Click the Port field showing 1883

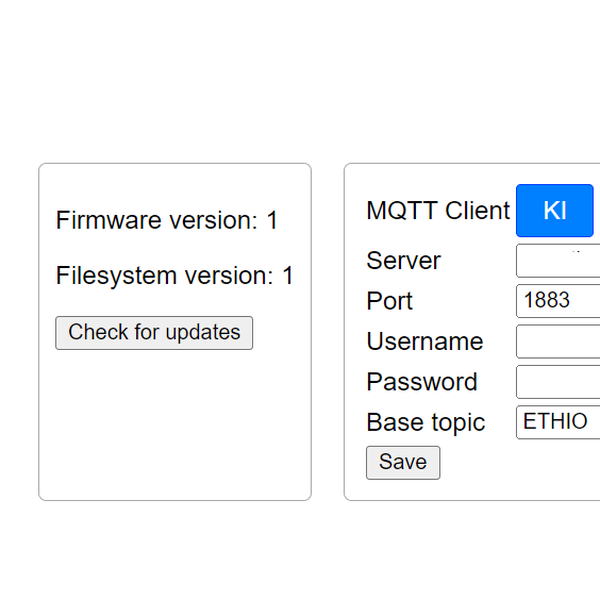point(558,301)
